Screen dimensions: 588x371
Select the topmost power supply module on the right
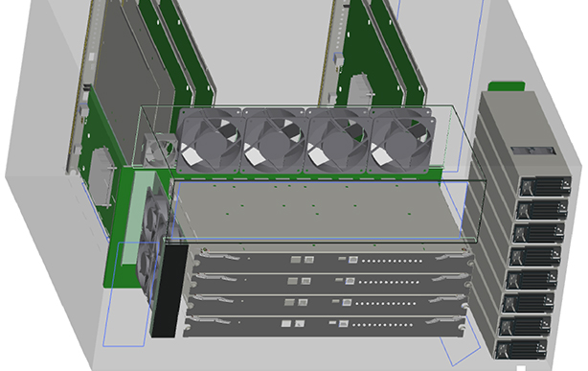pyautogui.click(x=546, y=187)
